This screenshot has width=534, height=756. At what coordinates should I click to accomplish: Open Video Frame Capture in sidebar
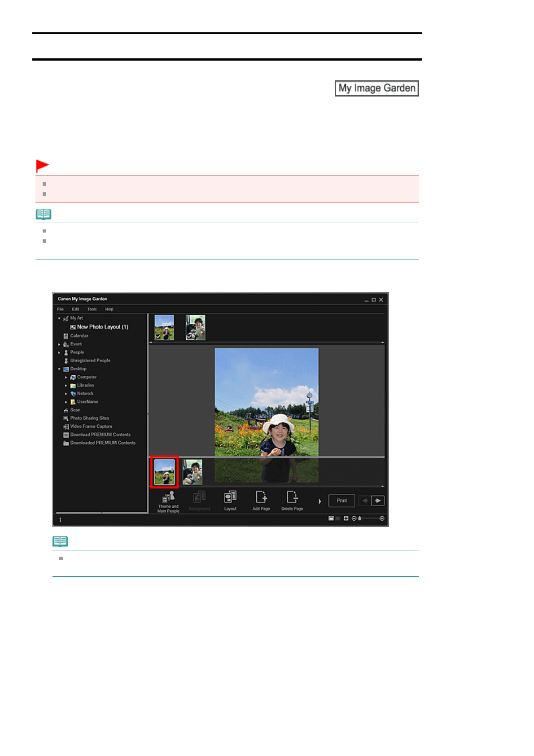pyautogui.click(x=91, y=426)
